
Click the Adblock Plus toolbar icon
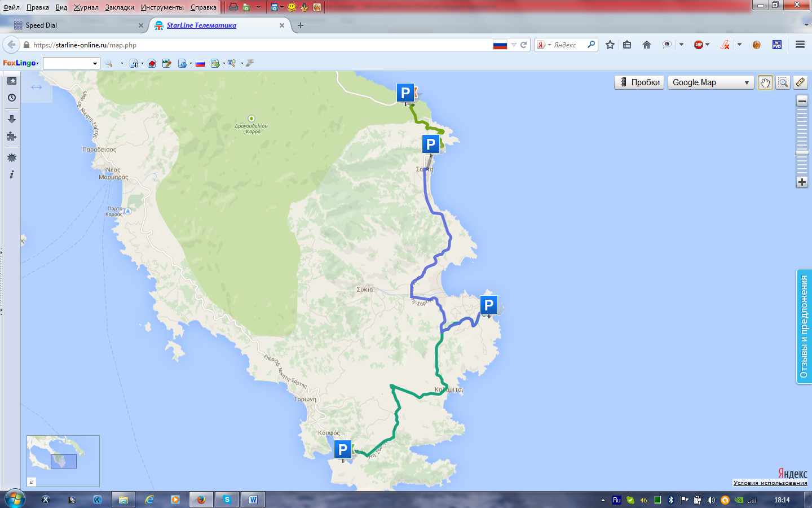[x=699, y=45]
